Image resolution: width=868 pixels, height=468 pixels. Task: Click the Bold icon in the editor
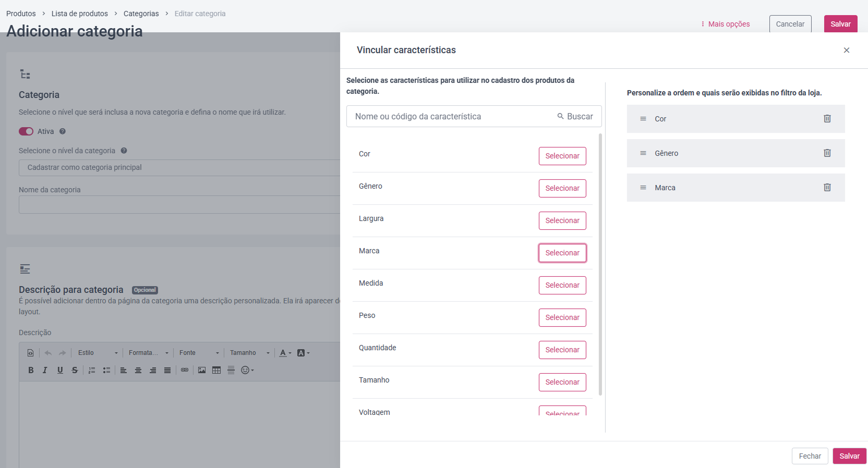[31, 370]
